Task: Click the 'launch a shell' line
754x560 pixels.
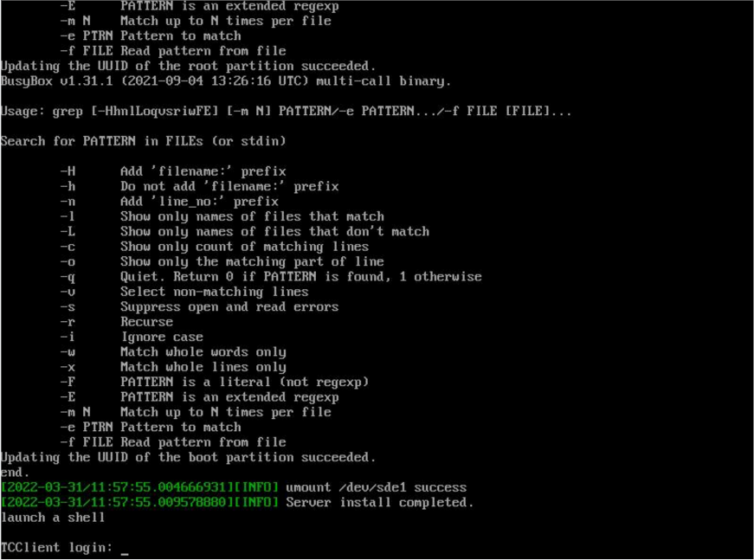Action: 53,518
